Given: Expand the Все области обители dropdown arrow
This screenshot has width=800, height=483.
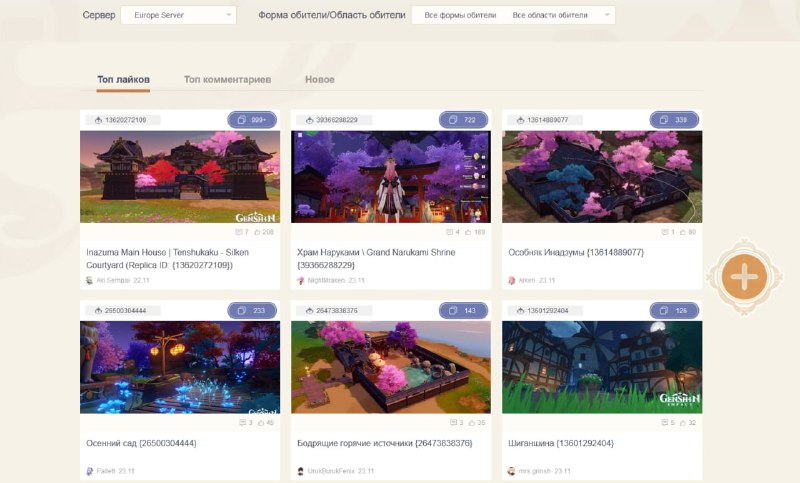Looking at the screenshot, I should [607, 15].
